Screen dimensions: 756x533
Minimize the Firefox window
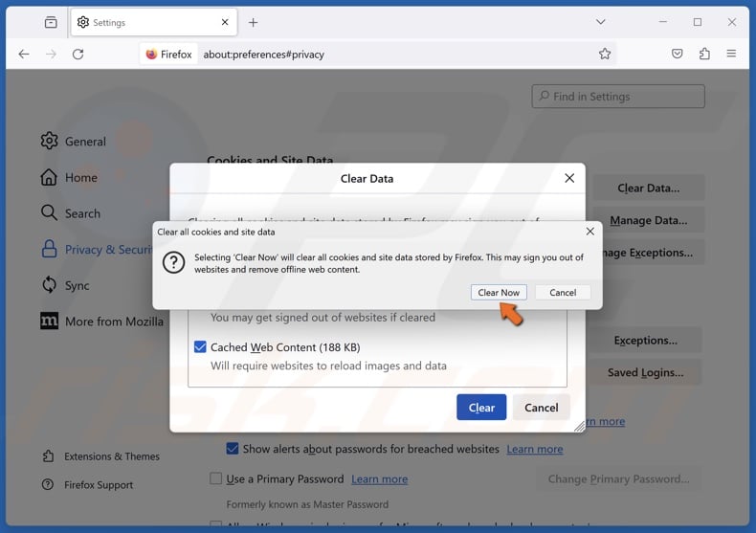663,22
